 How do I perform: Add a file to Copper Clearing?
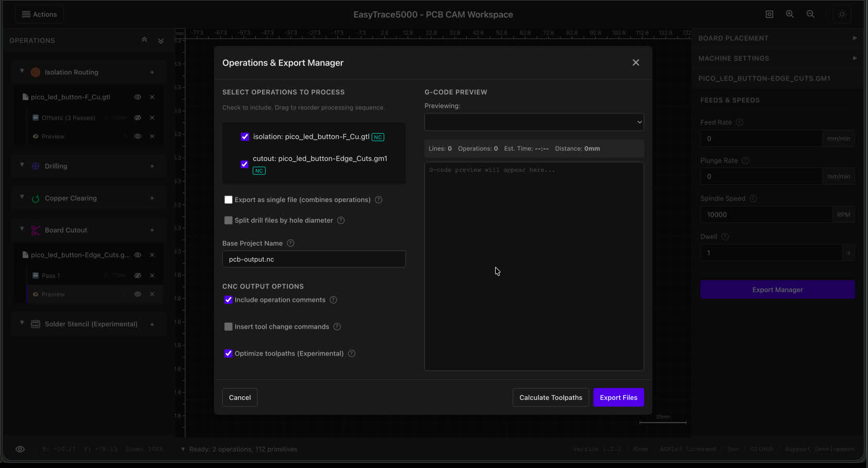(x=152, y=198)
